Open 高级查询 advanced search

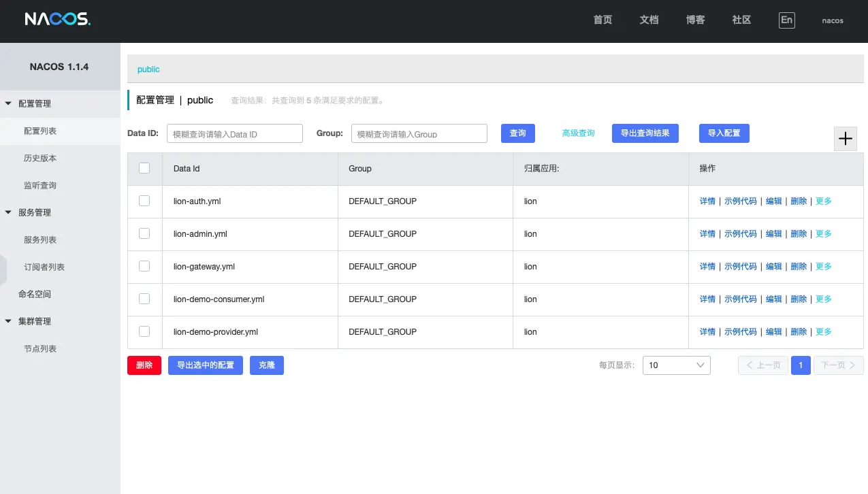pos(578,133)
